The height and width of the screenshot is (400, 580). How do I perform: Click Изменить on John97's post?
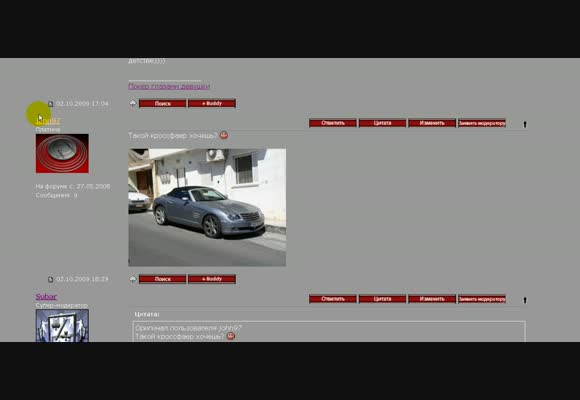click(x=432, y=123)
